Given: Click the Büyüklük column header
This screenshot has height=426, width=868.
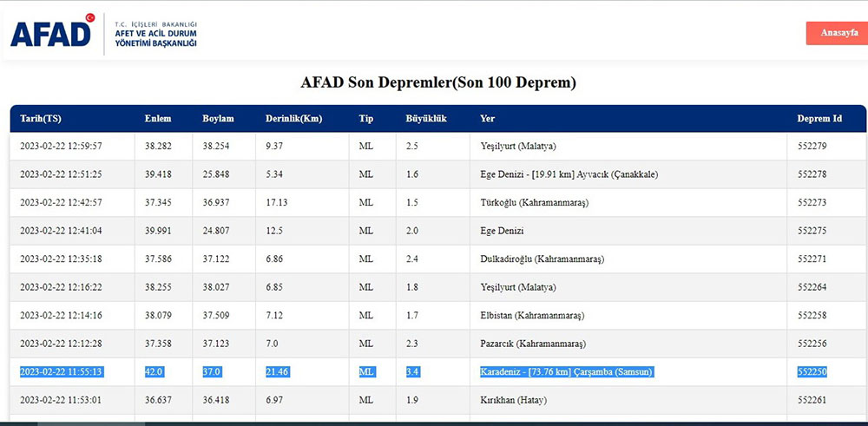Looking at the screenshot, I should [426, 118].
